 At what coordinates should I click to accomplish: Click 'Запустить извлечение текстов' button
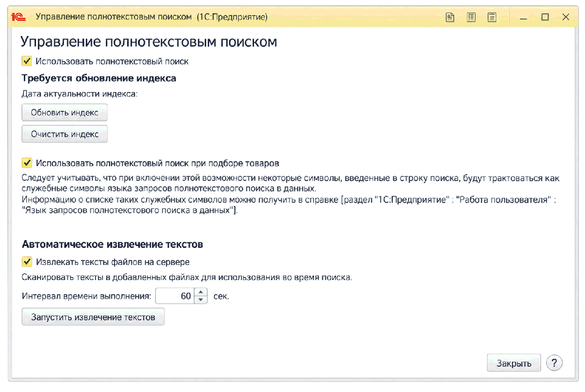93,317
